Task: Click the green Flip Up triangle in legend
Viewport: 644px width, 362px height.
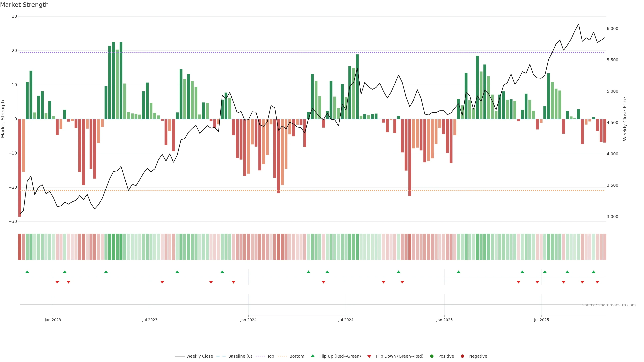Action: click(312, 356)
